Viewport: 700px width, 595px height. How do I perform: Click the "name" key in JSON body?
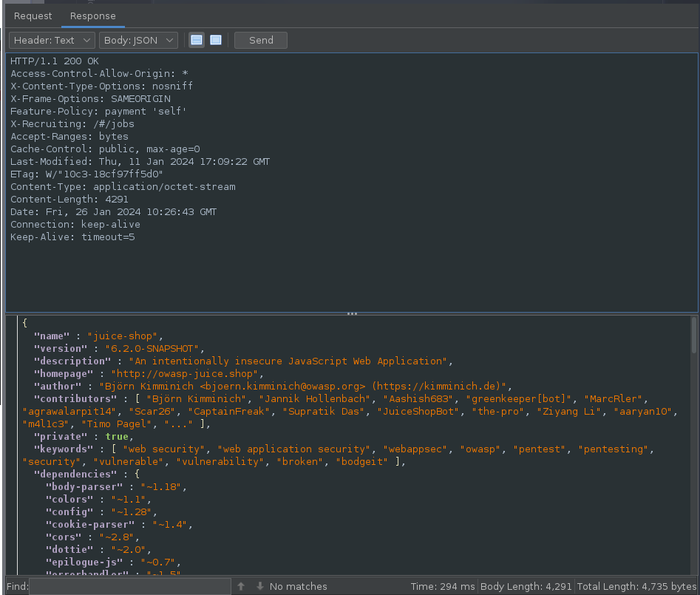coord(52,336)
